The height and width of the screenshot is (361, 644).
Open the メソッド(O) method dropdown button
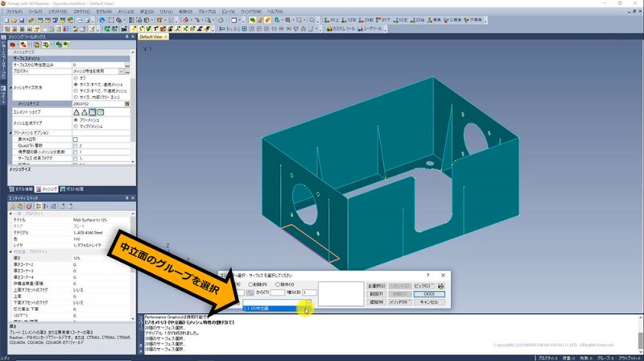click(x=399, y=302)
